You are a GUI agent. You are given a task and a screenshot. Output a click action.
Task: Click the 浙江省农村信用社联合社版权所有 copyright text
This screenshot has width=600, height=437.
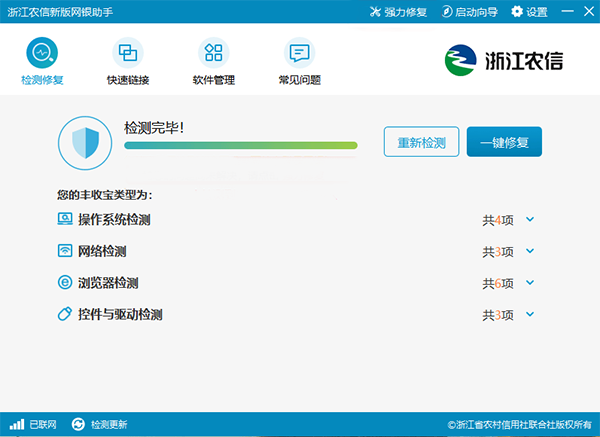pos(519,424)
